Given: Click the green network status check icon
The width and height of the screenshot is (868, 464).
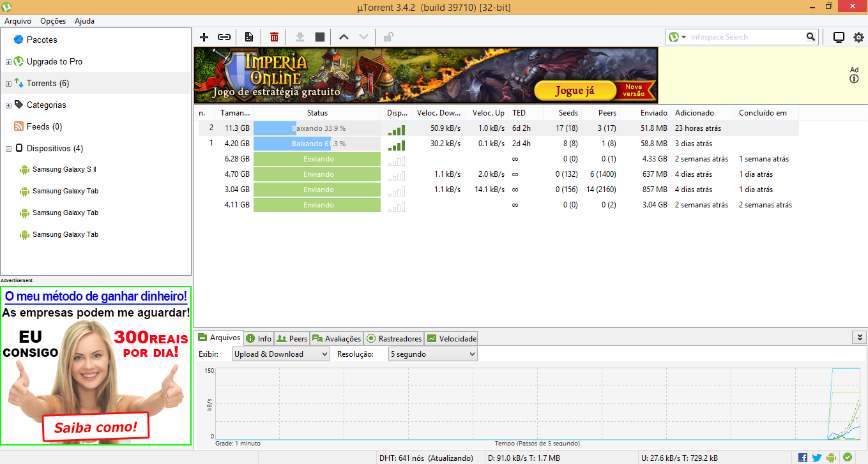Looking at the screenshot, I should pos(848,457).
